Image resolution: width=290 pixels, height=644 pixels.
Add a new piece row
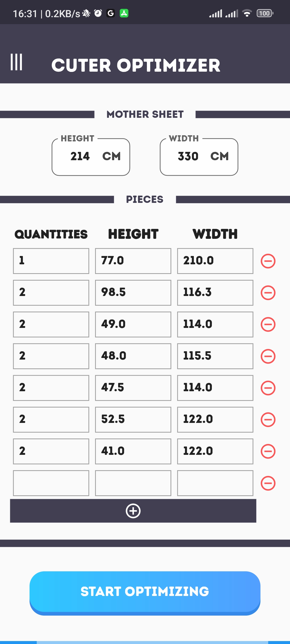[x=133, y=511]
